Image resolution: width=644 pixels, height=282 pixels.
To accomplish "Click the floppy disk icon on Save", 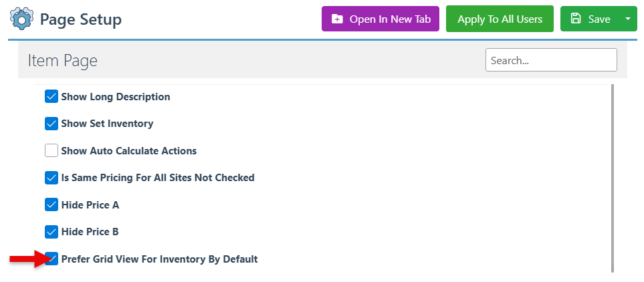I will click(x=576, y=19).
